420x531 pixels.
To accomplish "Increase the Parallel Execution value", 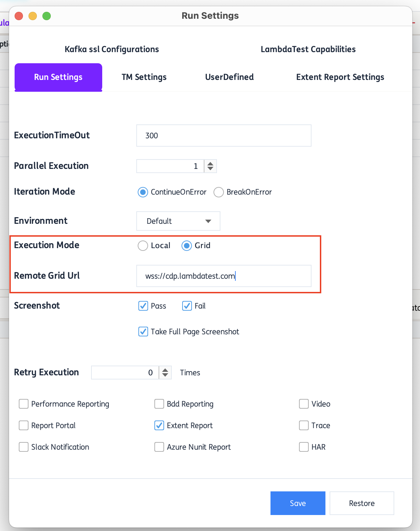I will pos(210,163).
